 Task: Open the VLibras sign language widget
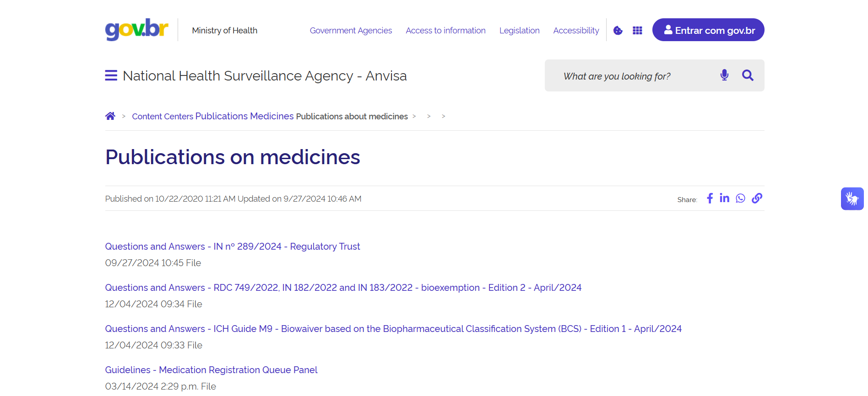[852, 199]
